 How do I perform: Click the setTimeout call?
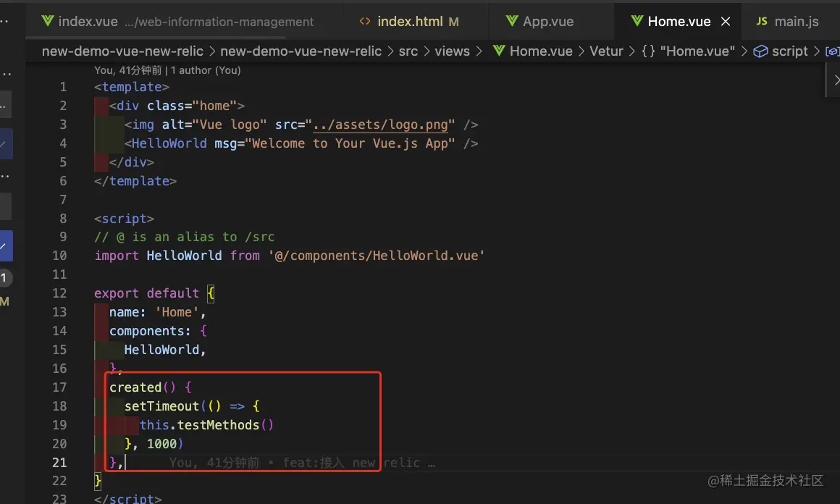tap(161, 406)
